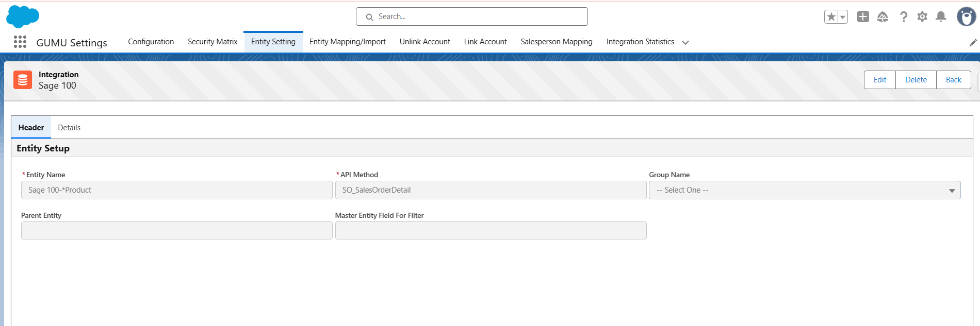Open the Trailhead guidance icon
980x326 pixels.
coord(883,17)
